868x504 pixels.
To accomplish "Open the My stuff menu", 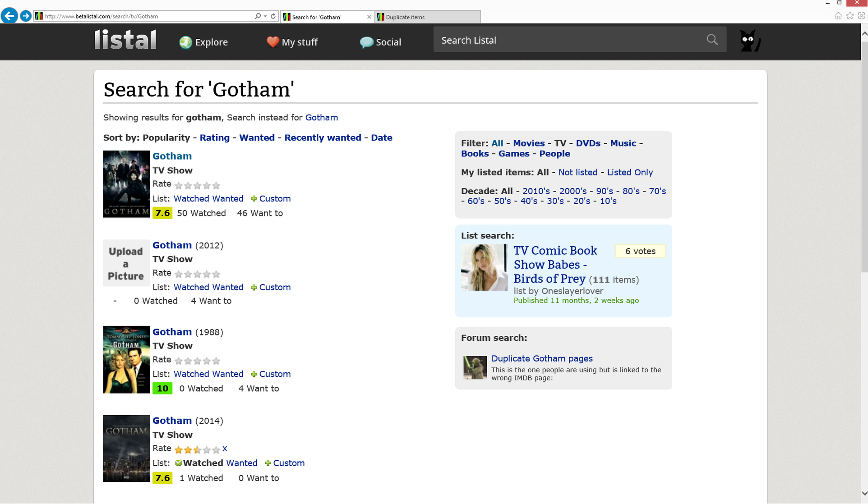I will pos(292,42).
